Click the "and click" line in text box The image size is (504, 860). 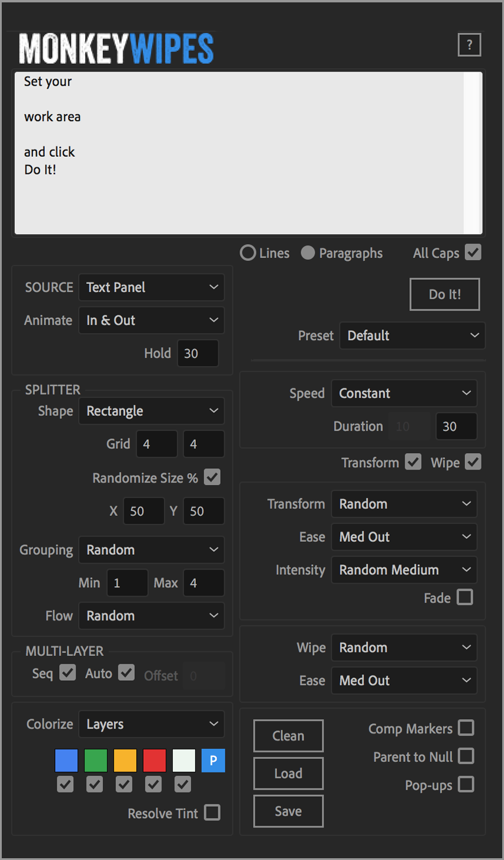point(50,152)
